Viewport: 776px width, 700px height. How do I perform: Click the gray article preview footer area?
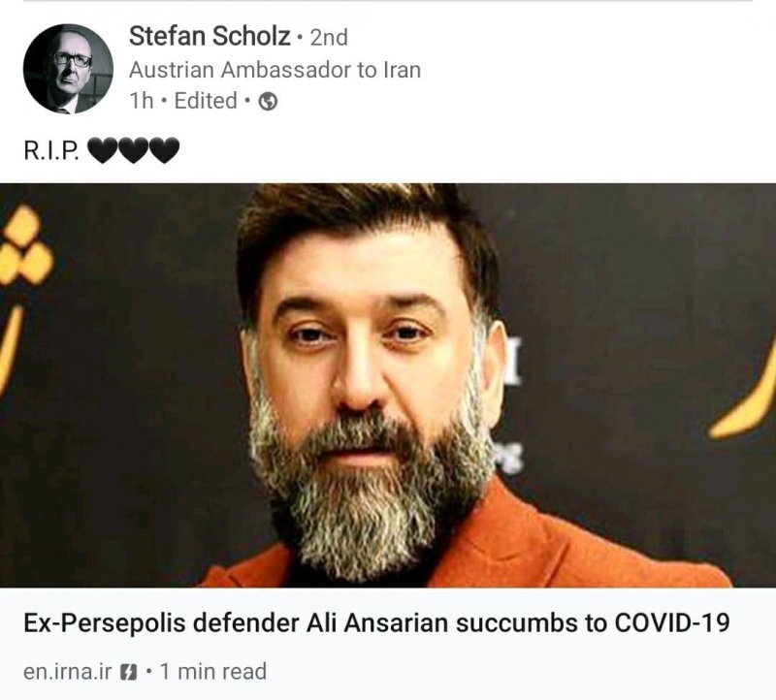point(388,644)
